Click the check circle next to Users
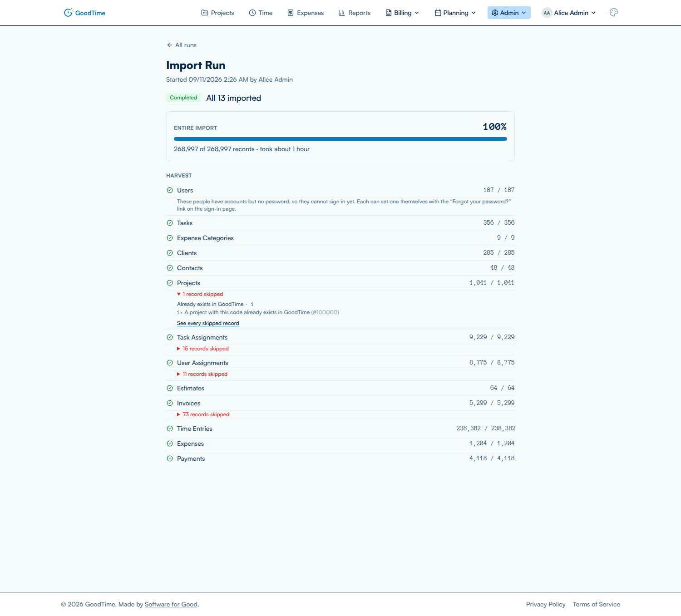681x616 pixels. coord(170,190)
